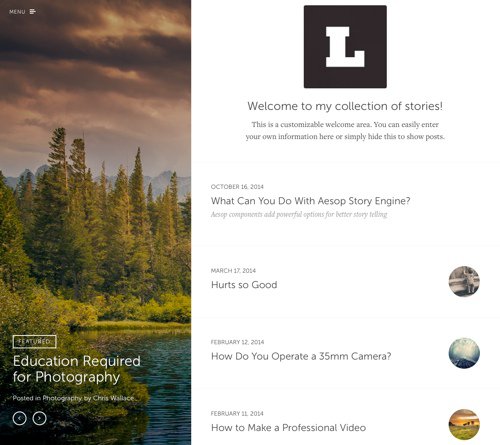Open the MENU hamburger icon
Viewport: 500px width, 445px height.
click(33, 12)
